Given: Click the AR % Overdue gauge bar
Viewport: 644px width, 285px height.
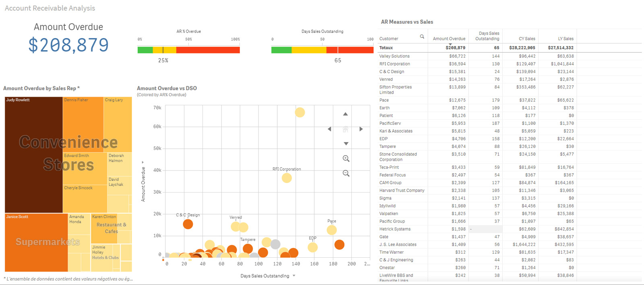Looking at the screenshot, I should 188,50.
